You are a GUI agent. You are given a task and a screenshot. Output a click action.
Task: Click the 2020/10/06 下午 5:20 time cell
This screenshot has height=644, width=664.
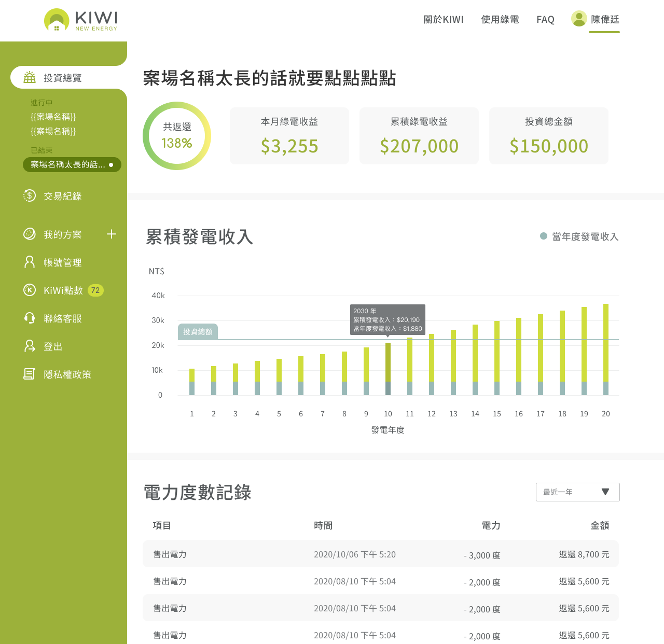click(355, 554)
